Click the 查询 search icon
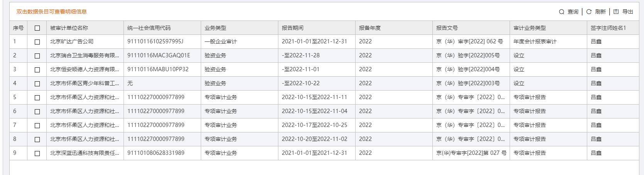644x175 pixels. click(562, 12)
